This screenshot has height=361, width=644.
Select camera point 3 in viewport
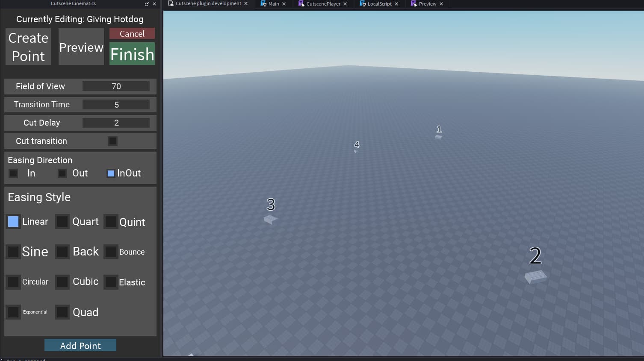(271, 219)
